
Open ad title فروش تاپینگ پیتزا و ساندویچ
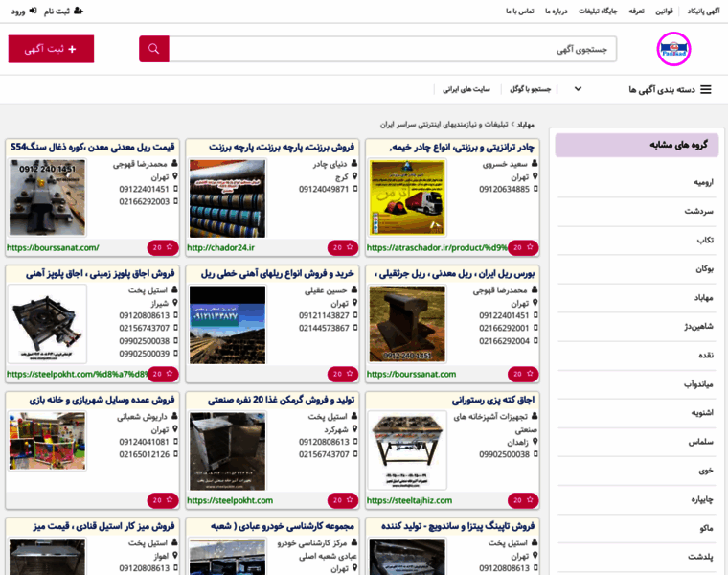458,526
